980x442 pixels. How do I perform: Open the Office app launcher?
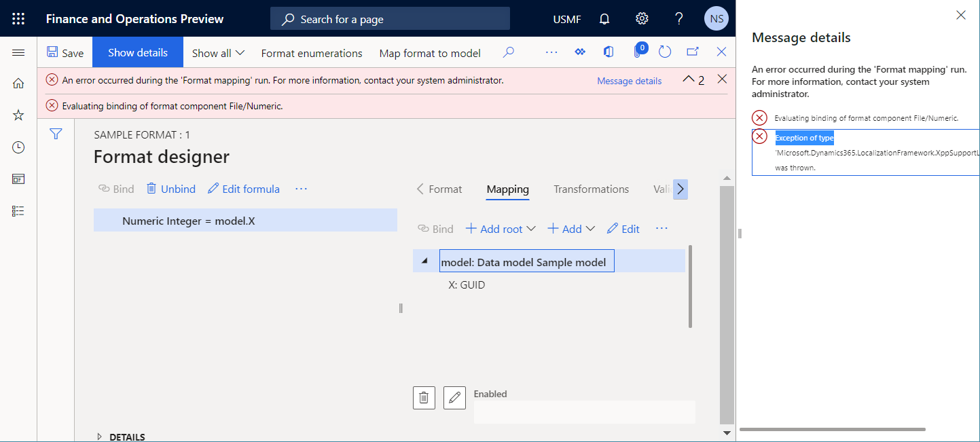tap(18, 18)
